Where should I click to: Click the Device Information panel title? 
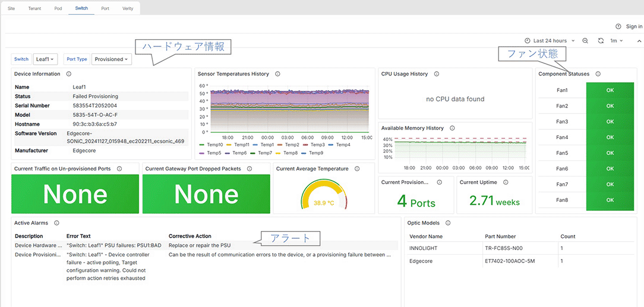pos(37,74)
